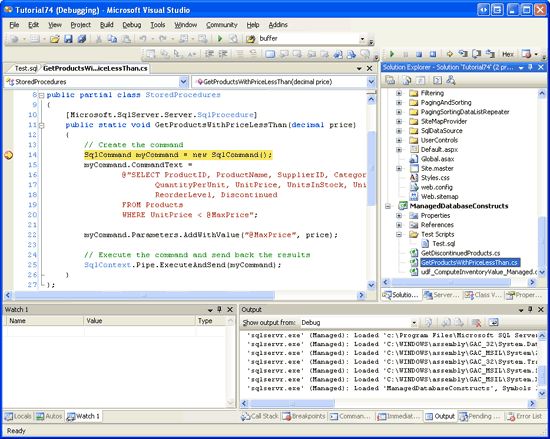Toggle Hex display in the debug toolbar
The width and height of the screenshot is (550, 439).
508,54
